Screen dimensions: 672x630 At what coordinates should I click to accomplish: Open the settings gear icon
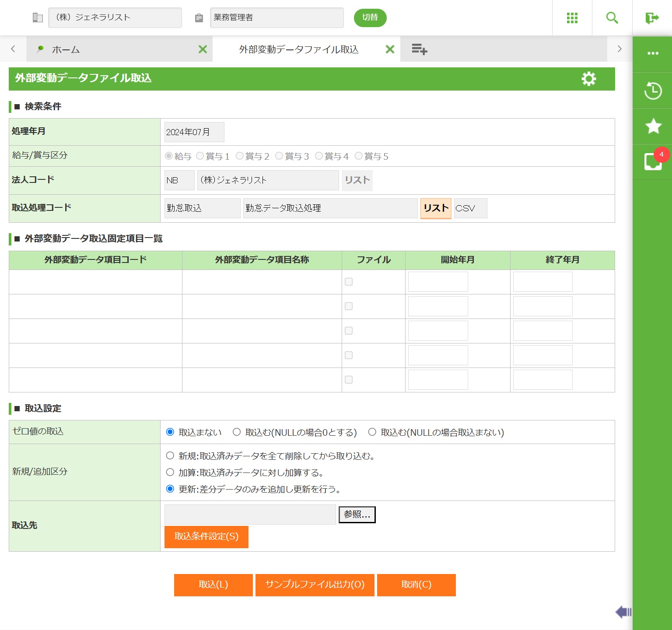588,79
